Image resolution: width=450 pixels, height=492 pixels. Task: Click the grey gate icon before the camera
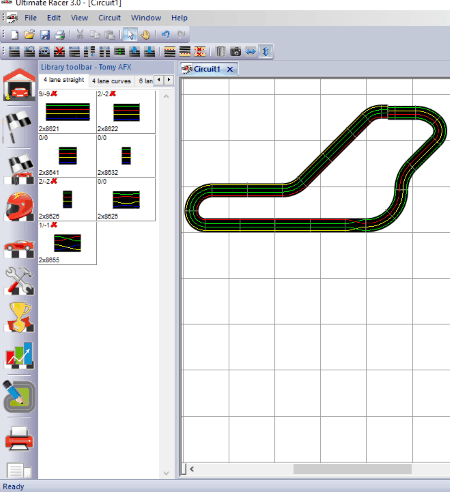pyautogui.click(x=220, y=51)
